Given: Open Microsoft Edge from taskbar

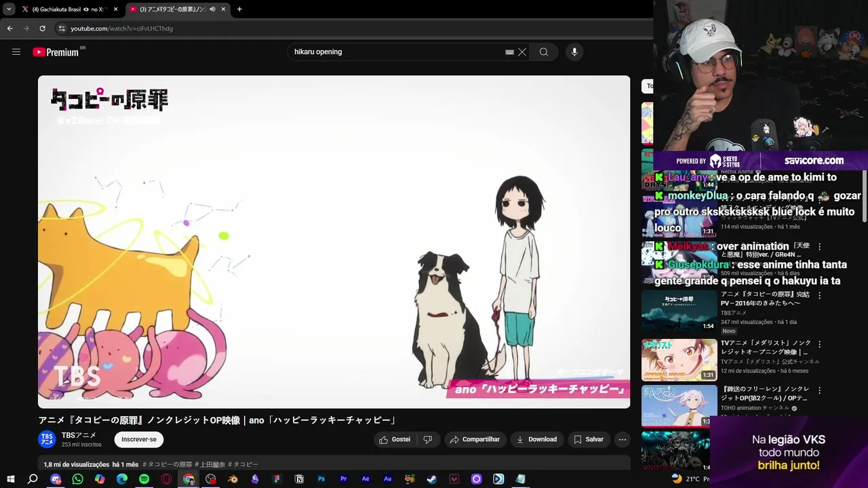Looking at the screenshot, I should coord(122,479).
